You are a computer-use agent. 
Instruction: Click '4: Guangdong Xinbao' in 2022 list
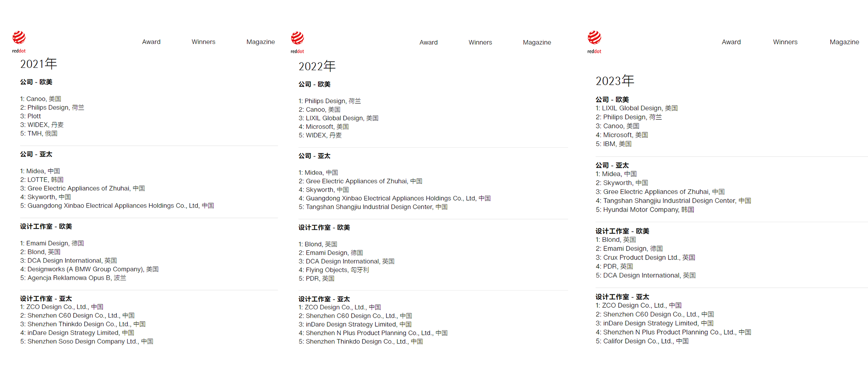[x=394, y=198]
